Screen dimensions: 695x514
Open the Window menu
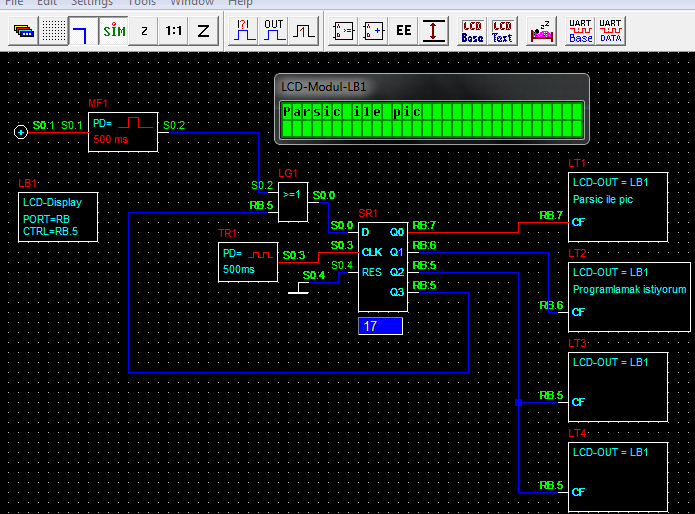[x=191, y=3]
